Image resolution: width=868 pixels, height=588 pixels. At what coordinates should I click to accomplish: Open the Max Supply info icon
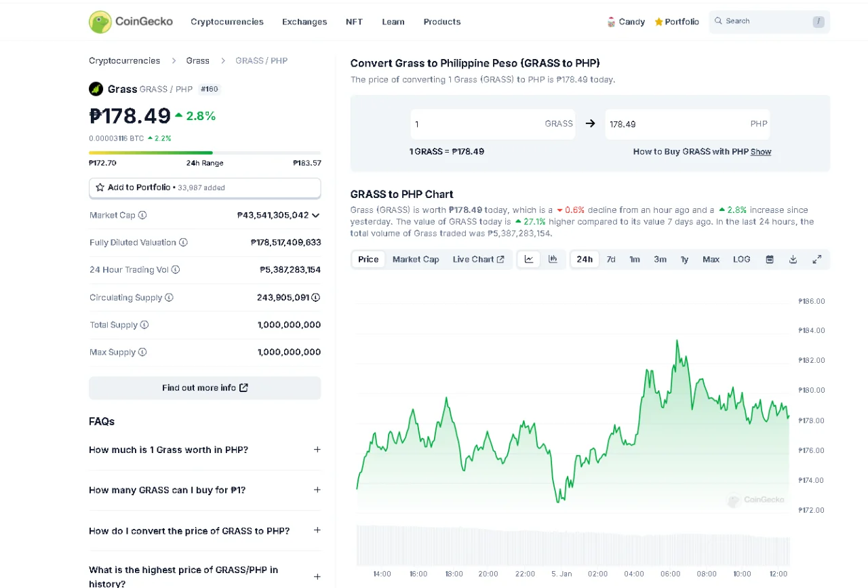(142, 352)
